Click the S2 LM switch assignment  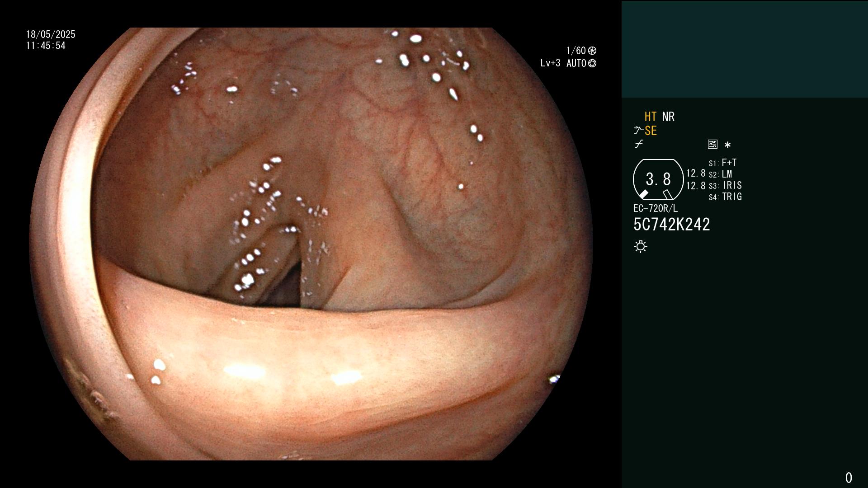coord(721,174)
